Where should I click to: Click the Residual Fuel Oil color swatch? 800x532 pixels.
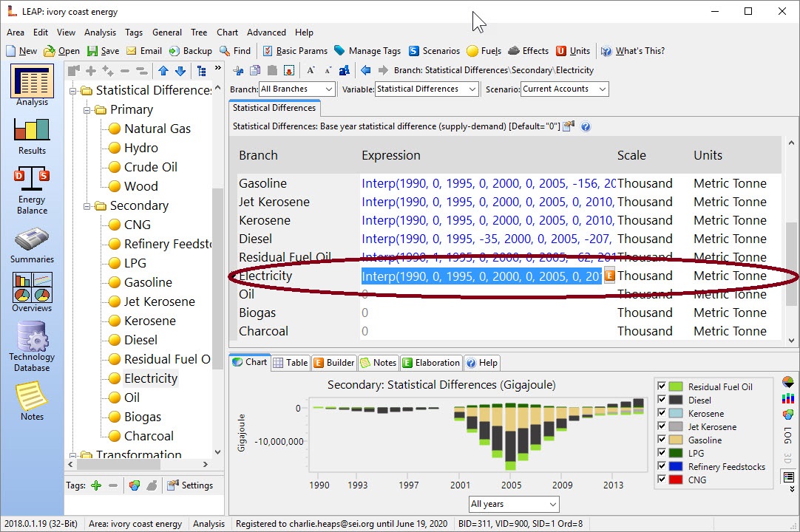point(676,387)
